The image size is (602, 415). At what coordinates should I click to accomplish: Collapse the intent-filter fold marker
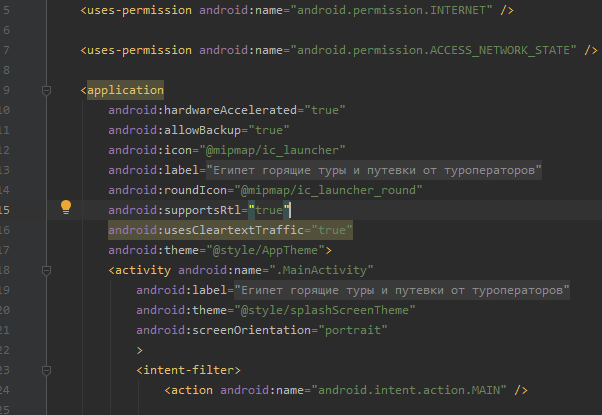click(46, 370)
